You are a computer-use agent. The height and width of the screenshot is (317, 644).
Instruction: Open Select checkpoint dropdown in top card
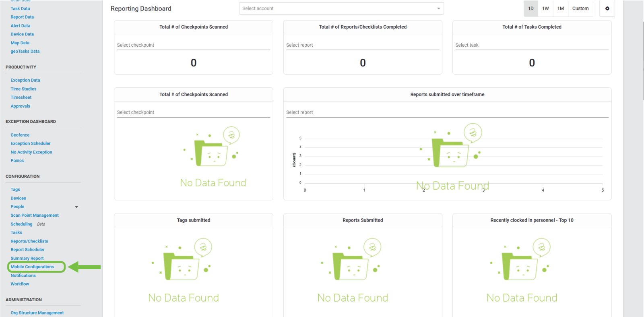[193, 45]
